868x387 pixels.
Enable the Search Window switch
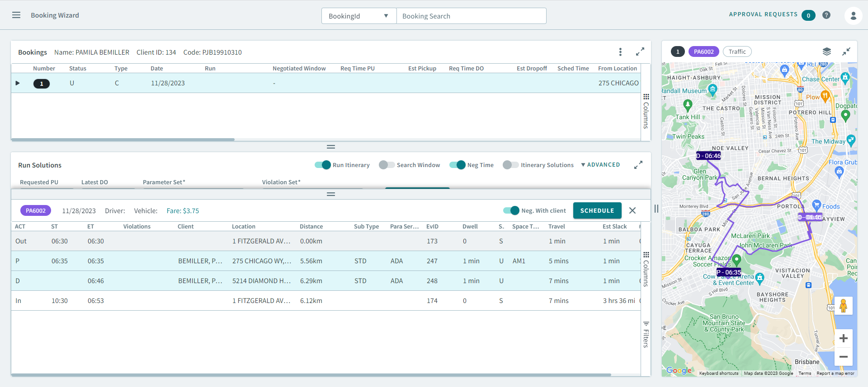pos(387,165)
